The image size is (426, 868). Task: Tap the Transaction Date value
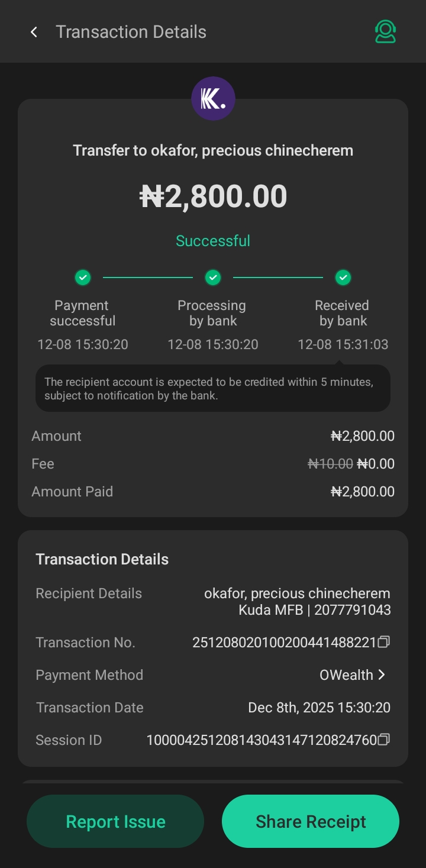(319, 708)
